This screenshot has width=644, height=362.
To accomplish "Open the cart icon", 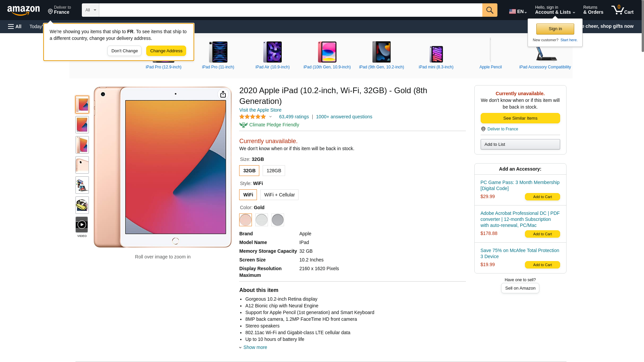I will (x=622, y=10).
